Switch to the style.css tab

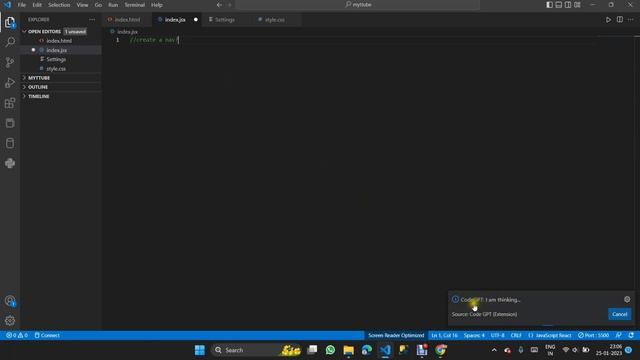[x=275, y=20]
